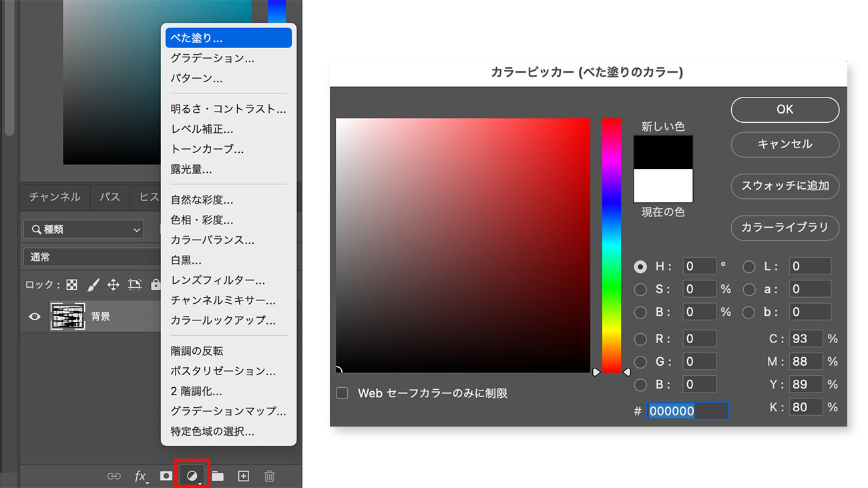868x488 pixels.
Task: Select the S saturation radio button
Action: pyautogui.click(x=640, y=289)
